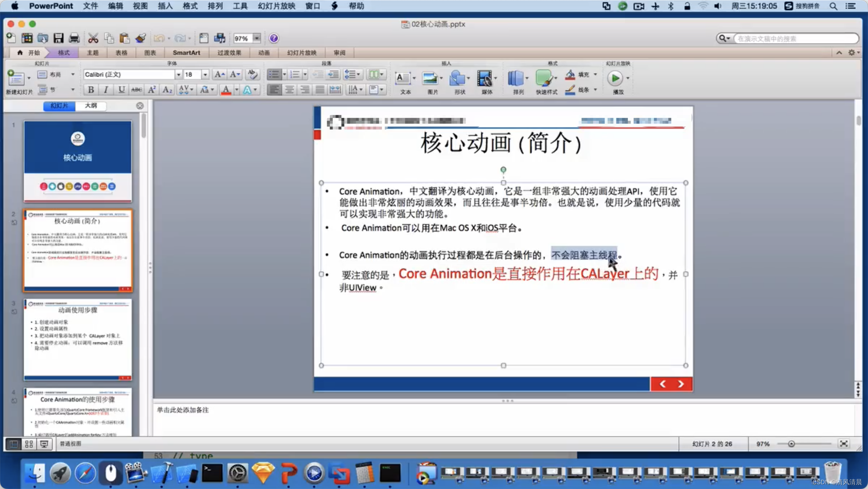Click the Save disk icon in toolbar
The height and width of the screenshot is (489, 868).
pos(58,38)
